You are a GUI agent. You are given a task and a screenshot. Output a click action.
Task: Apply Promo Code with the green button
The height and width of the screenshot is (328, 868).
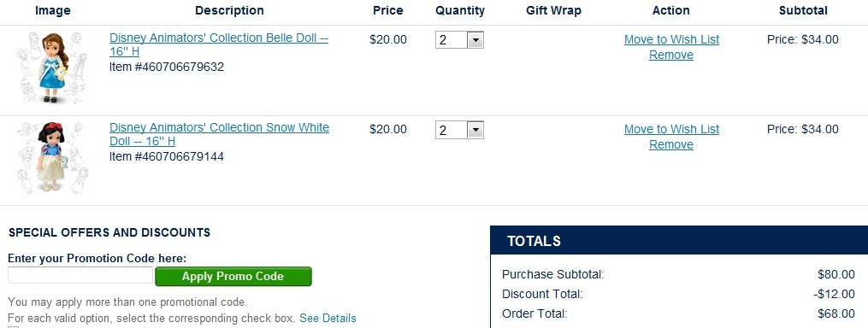pos(233,277)
